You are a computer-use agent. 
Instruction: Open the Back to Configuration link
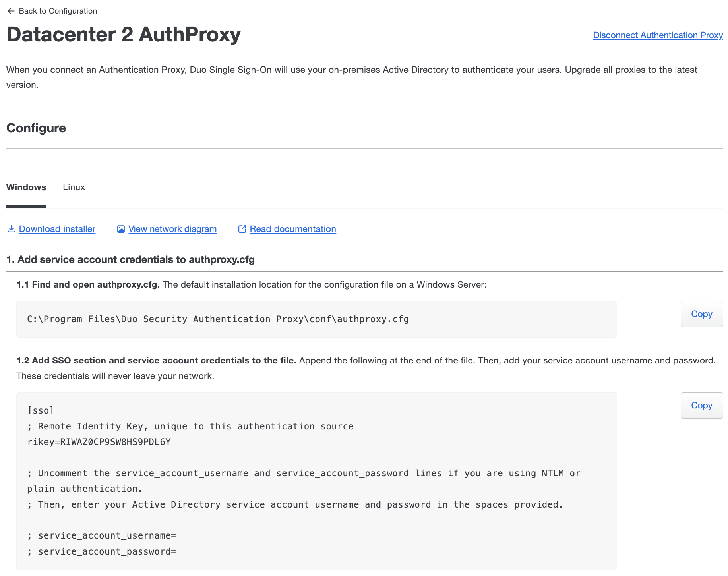[58, 11]
